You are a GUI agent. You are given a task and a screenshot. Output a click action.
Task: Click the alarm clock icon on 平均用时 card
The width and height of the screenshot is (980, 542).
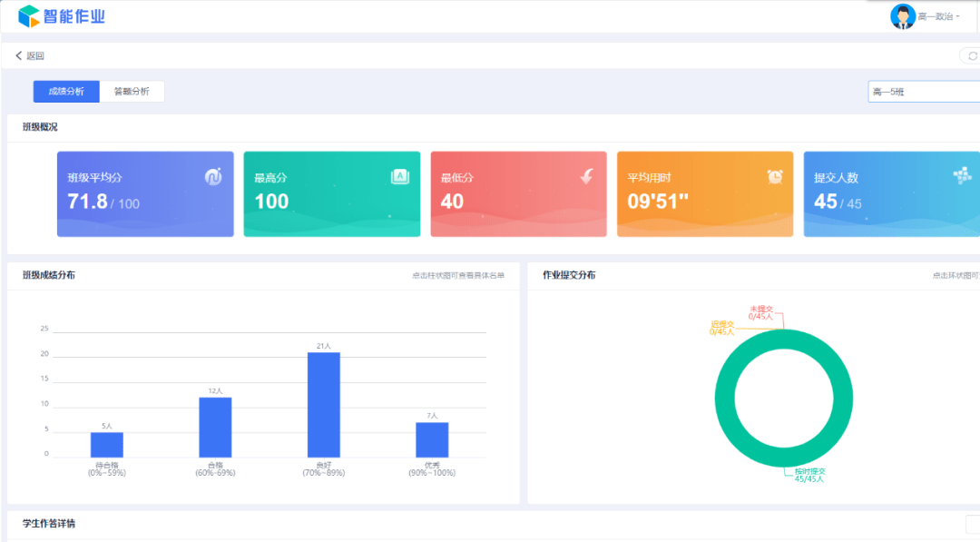775,177
